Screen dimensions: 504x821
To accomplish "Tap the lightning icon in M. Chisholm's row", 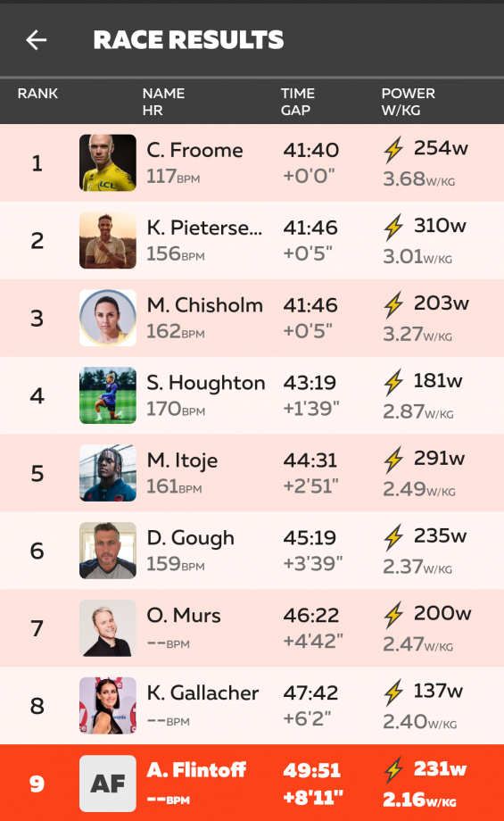I will (393, 304).
